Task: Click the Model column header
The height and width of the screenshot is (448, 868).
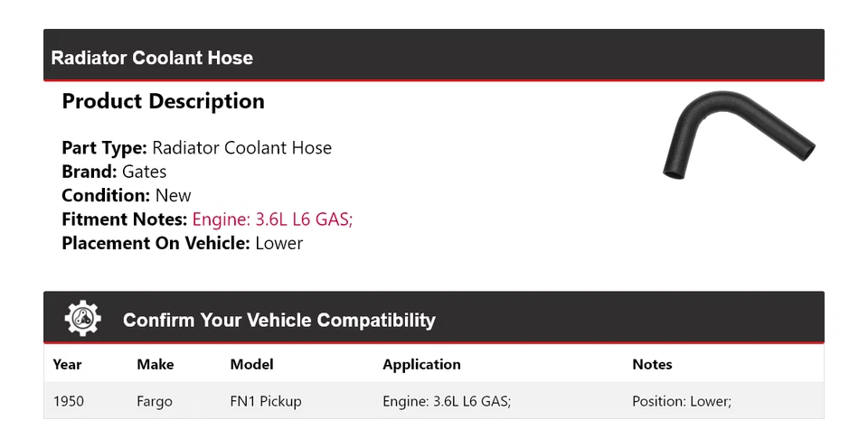Action: [251, 364]
